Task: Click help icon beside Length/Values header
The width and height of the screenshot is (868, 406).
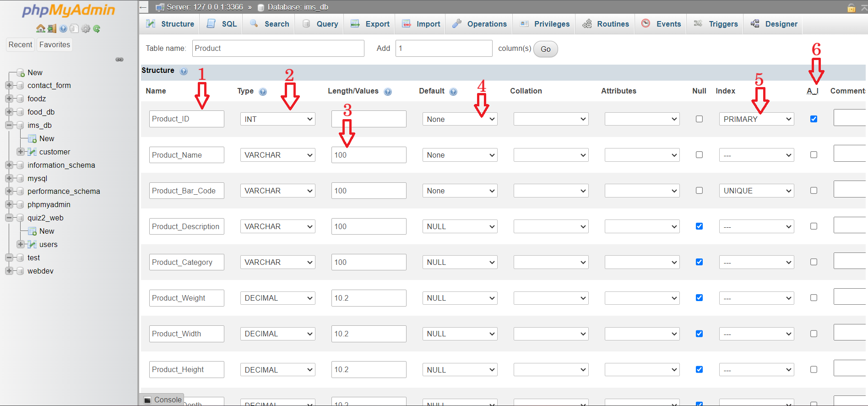Action: click(388, 92)
